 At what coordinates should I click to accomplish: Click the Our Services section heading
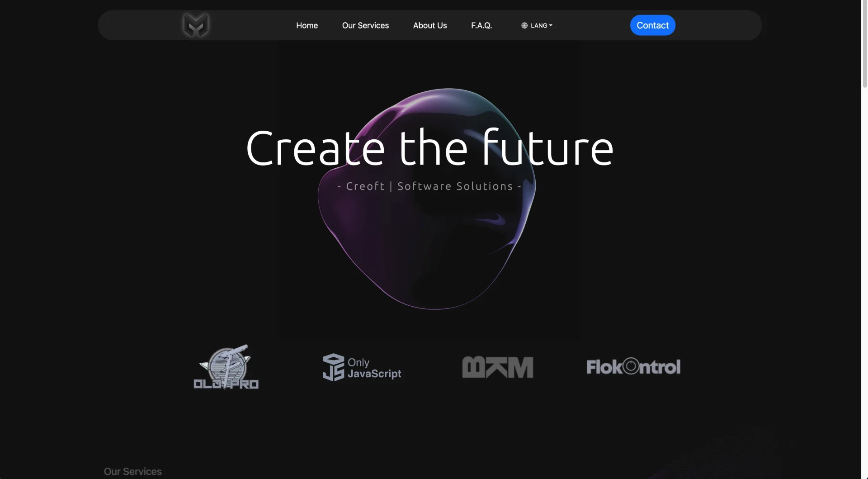pos(133,471)
